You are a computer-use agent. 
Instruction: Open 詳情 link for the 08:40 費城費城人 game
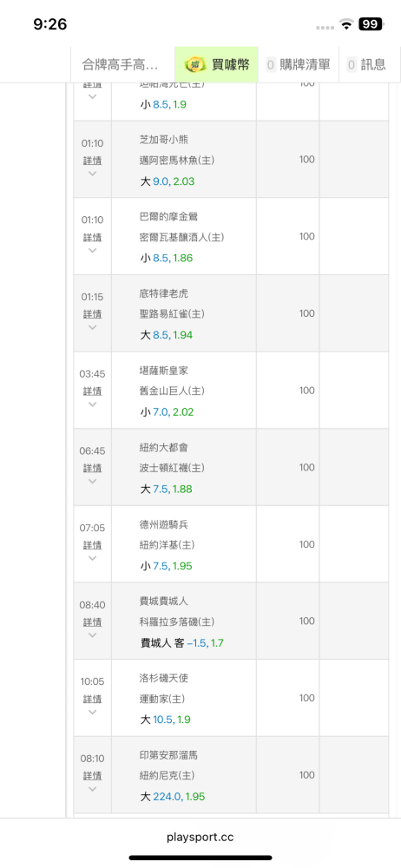[93, 622]
